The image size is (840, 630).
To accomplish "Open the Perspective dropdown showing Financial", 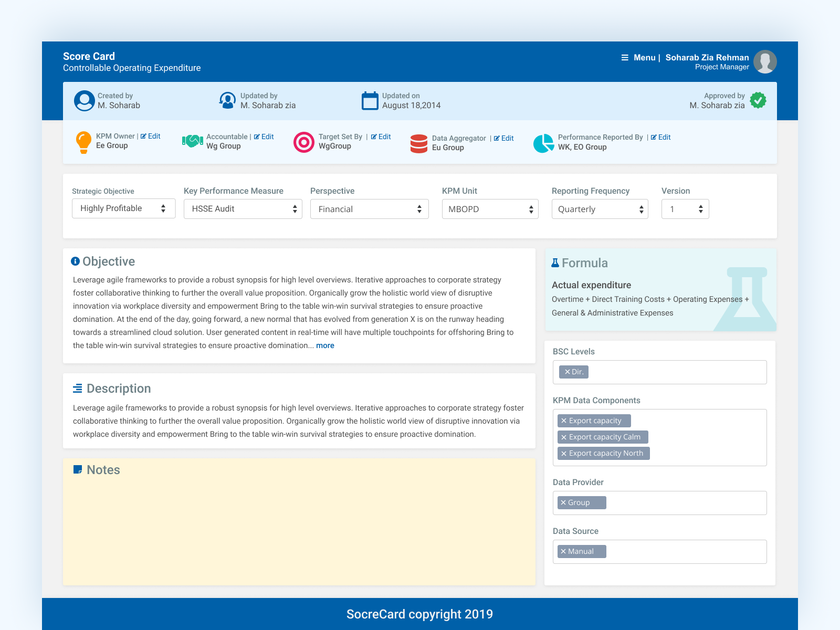I will pos(369,209).
